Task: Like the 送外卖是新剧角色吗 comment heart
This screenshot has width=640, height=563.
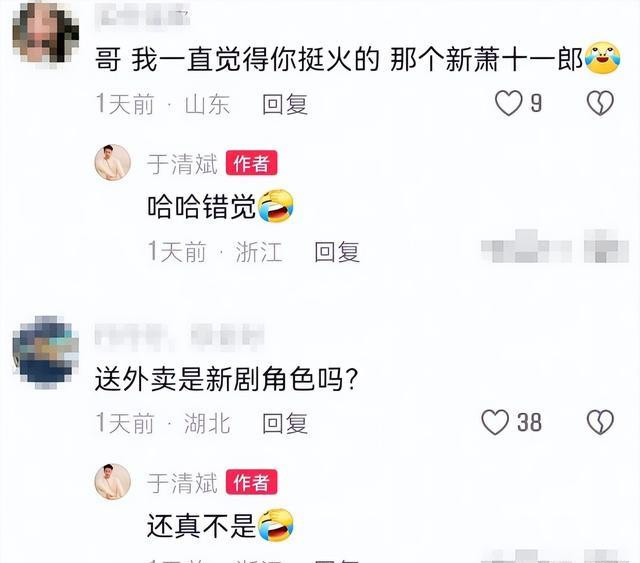Action: (x=495, y=422)
